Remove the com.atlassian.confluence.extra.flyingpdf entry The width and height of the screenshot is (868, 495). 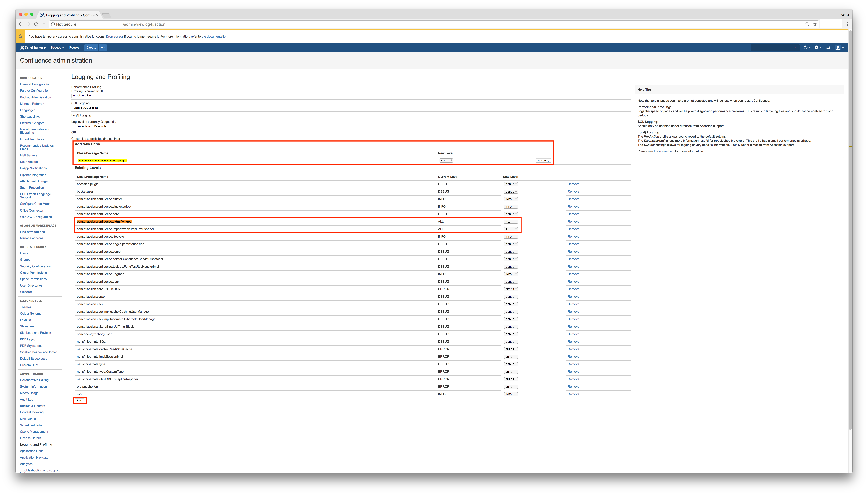(573, 222)
